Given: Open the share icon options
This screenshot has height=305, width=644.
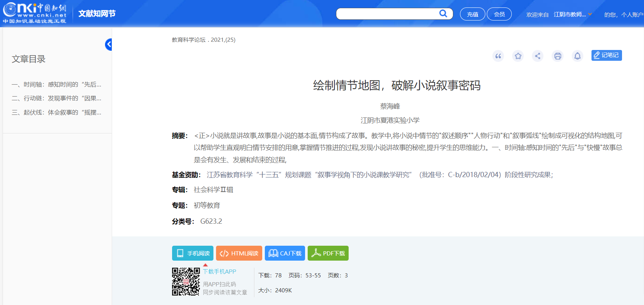Looking at the screenshot, I should pyautogui.click(x=537, y=56).
